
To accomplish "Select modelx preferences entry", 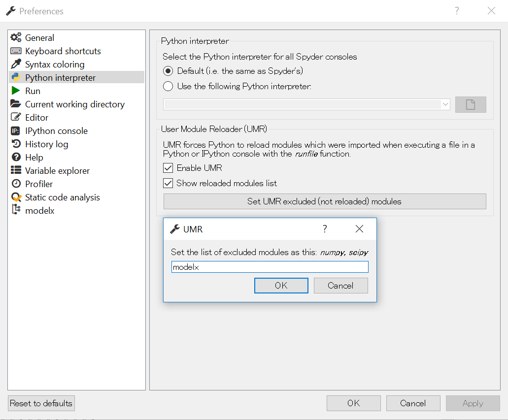I will point(39,211).
